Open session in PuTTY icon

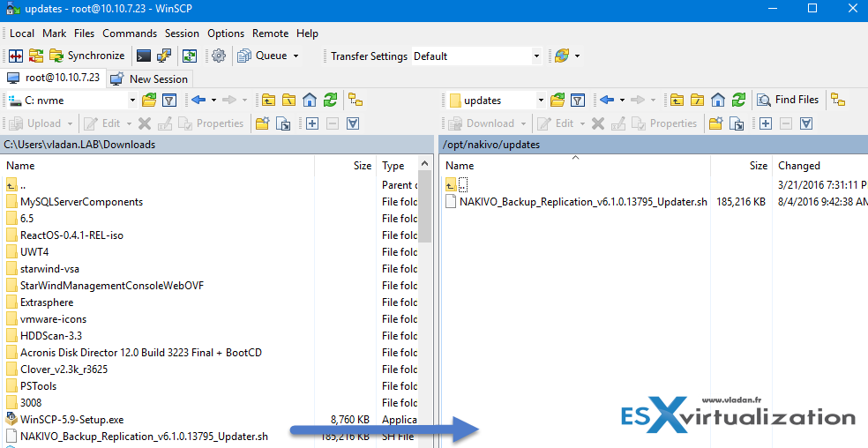pyautogui.click(x=164, y=56)
